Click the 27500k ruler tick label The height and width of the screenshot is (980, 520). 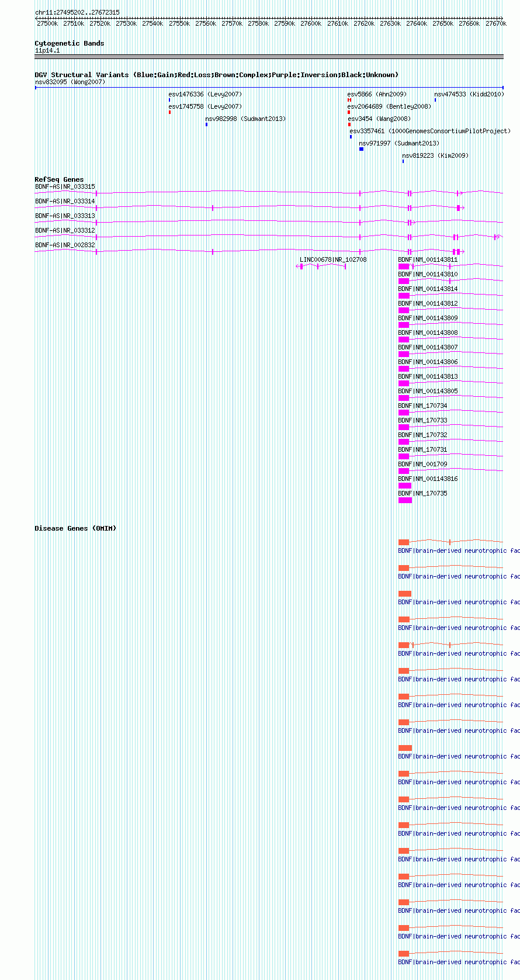point(47,23)
